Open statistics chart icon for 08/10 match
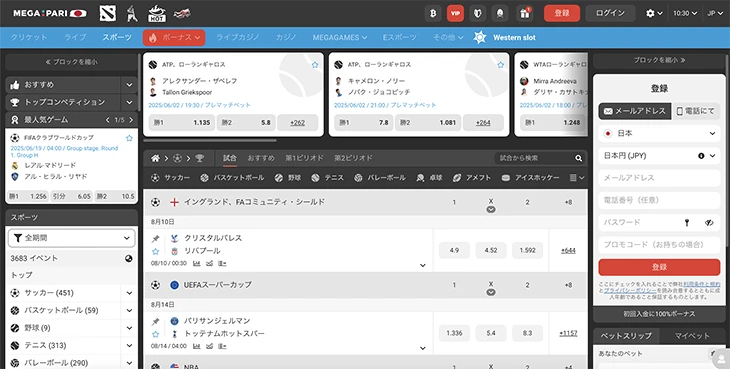Viewport: 730px width, 369px height. pos(196,263)
